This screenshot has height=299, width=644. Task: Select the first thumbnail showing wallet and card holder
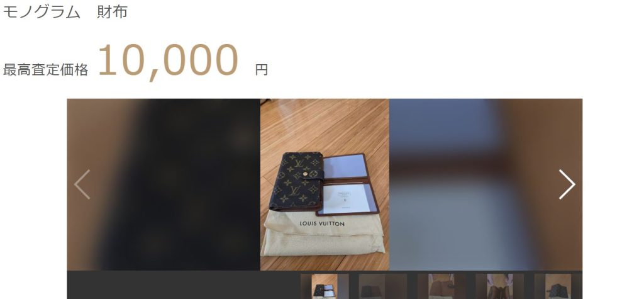(325, 286)
